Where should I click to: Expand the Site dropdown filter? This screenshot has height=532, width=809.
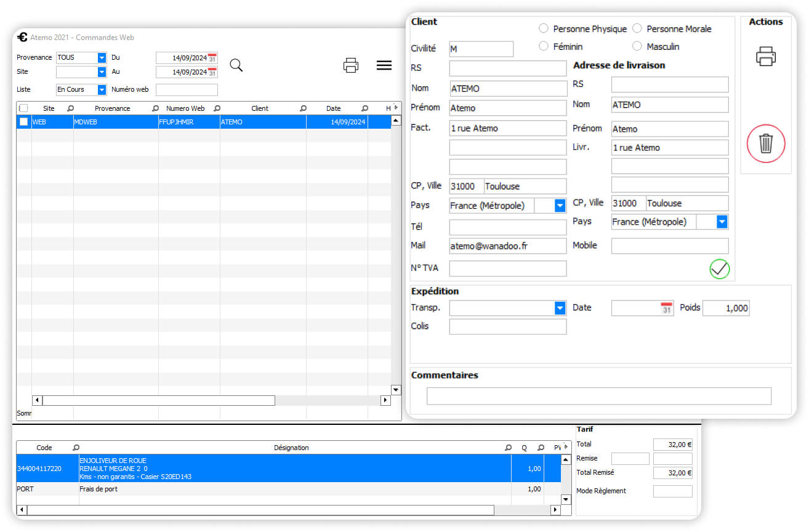pyautogui.click(x=102, y=72)
